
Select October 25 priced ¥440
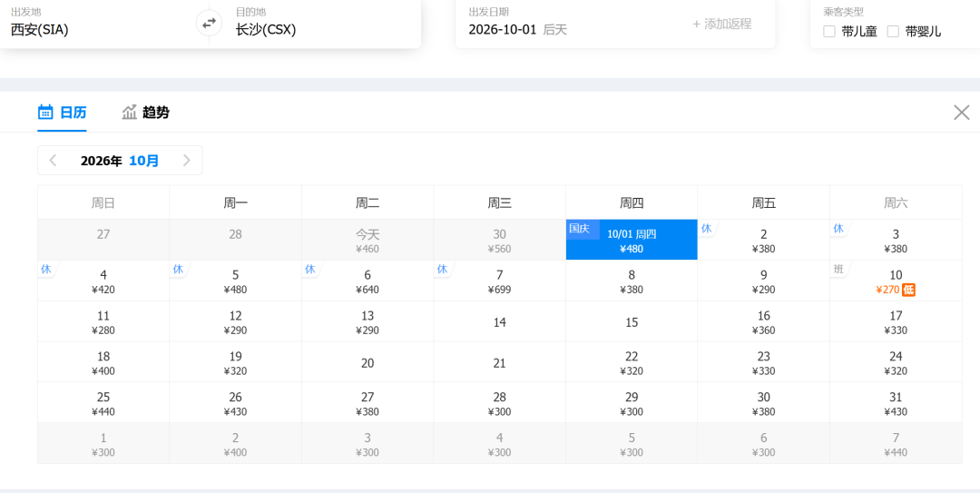coord(103,403)
